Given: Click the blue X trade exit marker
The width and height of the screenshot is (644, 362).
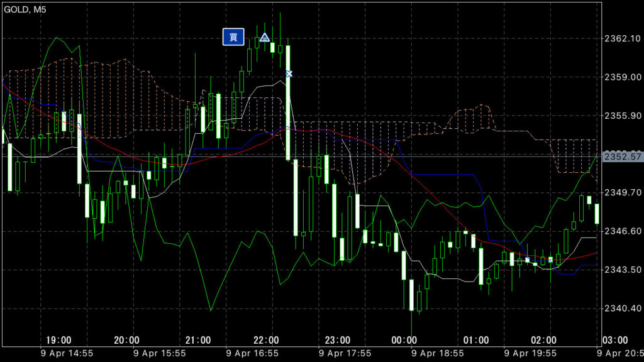Looking at the screenshot, I should [x=289, y=74].
